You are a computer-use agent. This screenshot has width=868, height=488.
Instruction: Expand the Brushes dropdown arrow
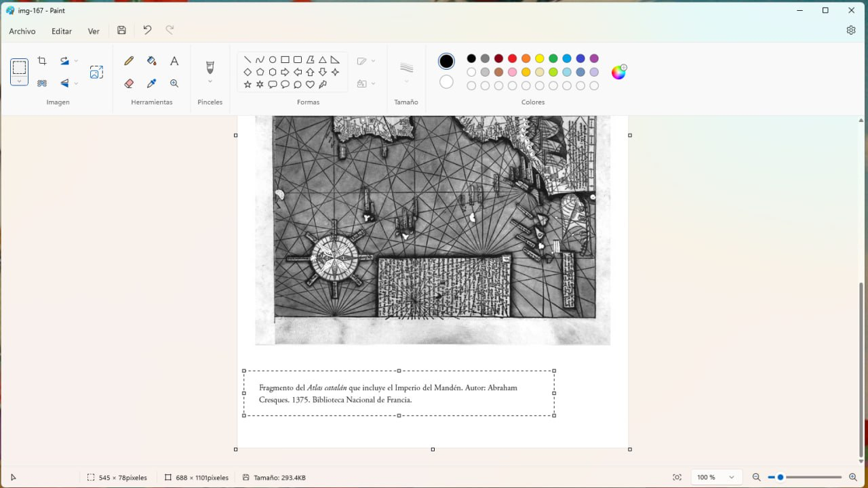(x=210, y=81)
